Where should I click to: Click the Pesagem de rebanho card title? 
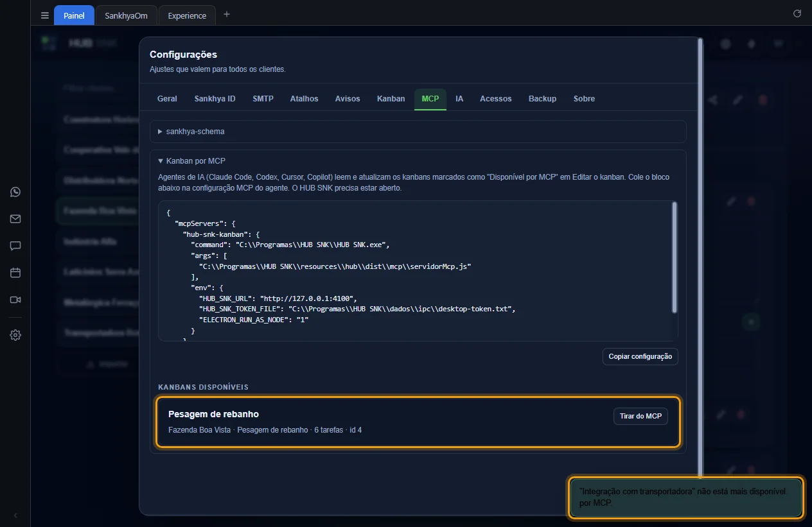pyautogui.click(x=213, y=414)
